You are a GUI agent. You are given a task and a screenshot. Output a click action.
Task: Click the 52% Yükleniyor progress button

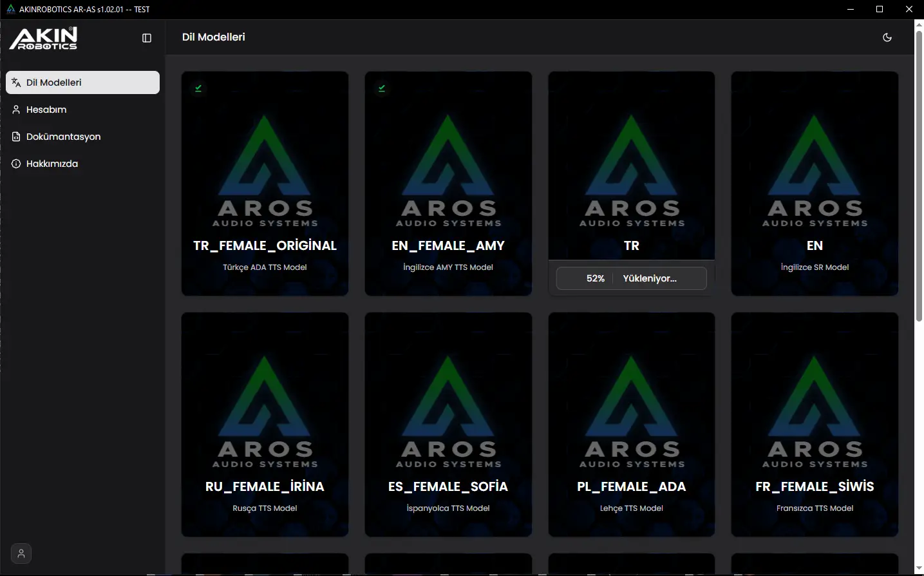coord(631,278)
